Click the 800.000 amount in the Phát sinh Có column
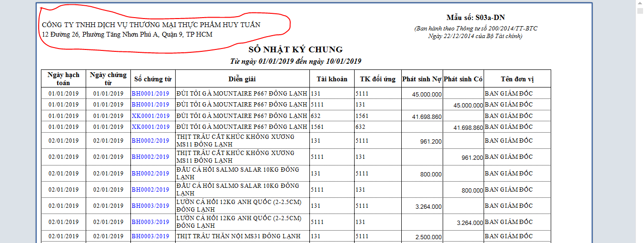Screen dimensions: 644x243 click(473, 191)
